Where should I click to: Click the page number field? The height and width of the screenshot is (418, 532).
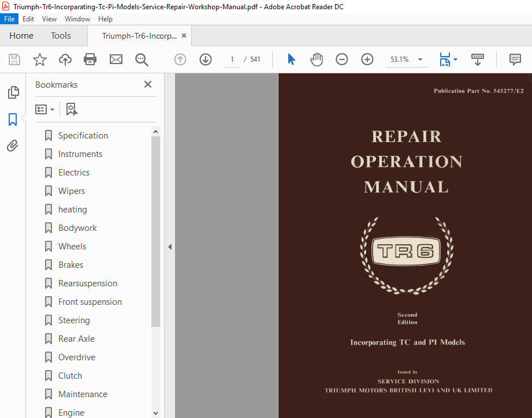pos(232,59)
